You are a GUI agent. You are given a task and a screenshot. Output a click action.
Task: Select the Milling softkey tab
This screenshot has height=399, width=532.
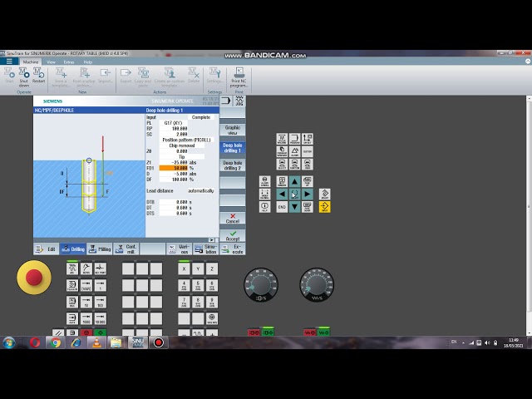100,249
